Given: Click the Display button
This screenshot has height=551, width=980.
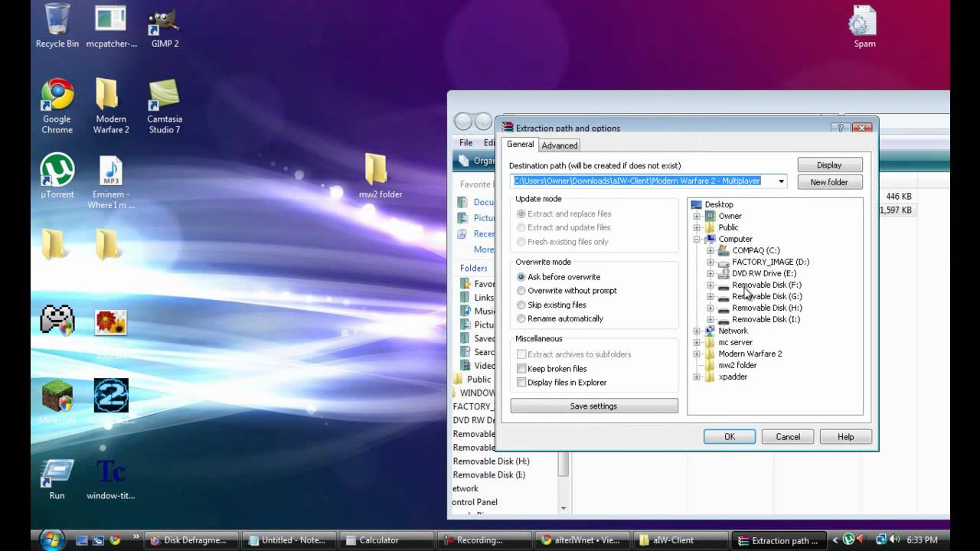Looking at the screenshot, I should click(x=829, y=165).
